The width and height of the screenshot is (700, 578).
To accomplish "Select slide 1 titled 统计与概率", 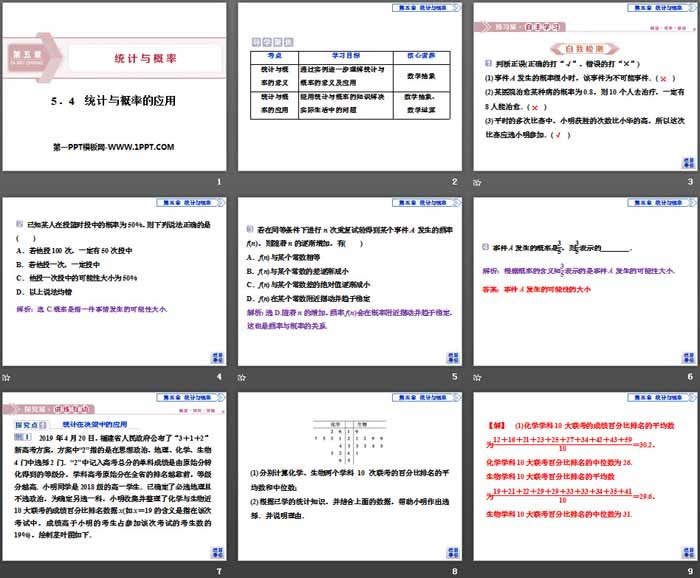I will pos(114,87).
